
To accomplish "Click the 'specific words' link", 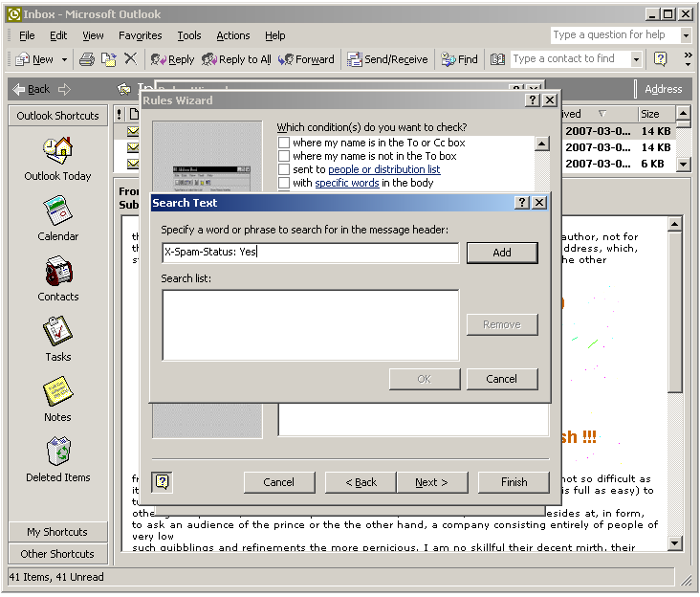I will click(347, 183).
